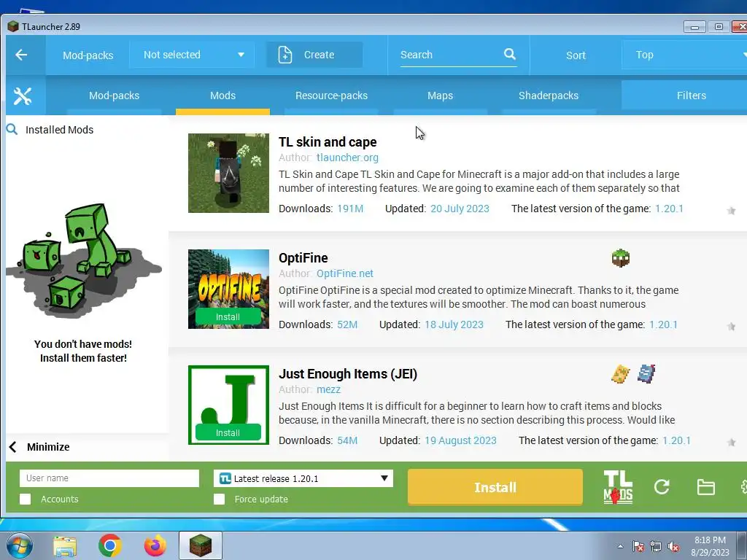Click the 191M downloads value
747x560 pixels.
coord(350,209)
